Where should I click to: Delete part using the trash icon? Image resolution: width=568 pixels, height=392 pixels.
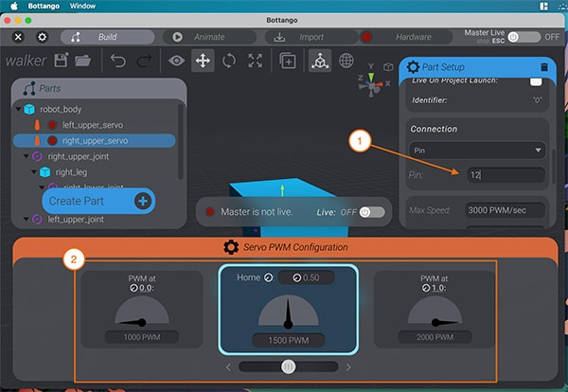tap(543, 67)
